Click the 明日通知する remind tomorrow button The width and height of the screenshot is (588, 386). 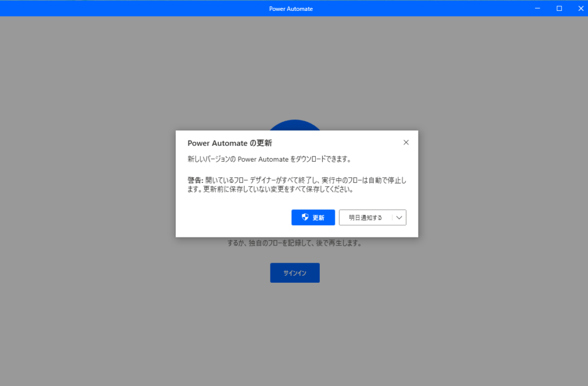pos(366,217)
